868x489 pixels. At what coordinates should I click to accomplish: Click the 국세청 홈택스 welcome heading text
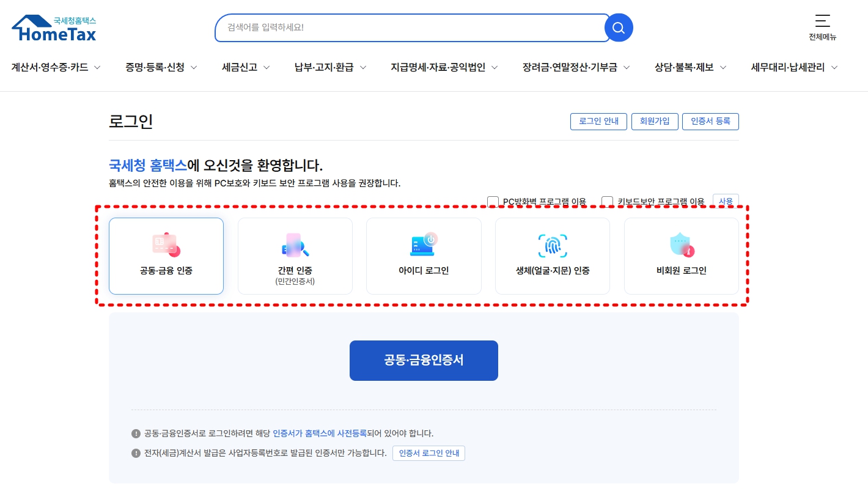click(148, 165)
